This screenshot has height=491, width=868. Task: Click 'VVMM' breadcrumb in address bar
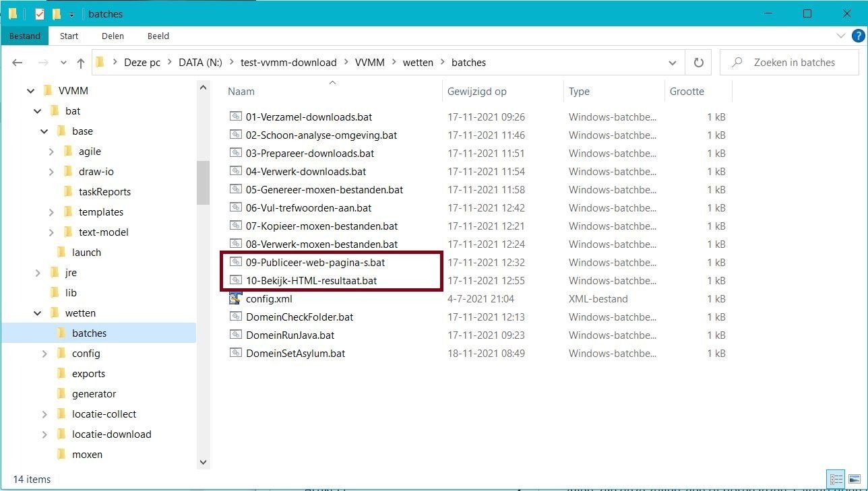[x=370, y=63]
